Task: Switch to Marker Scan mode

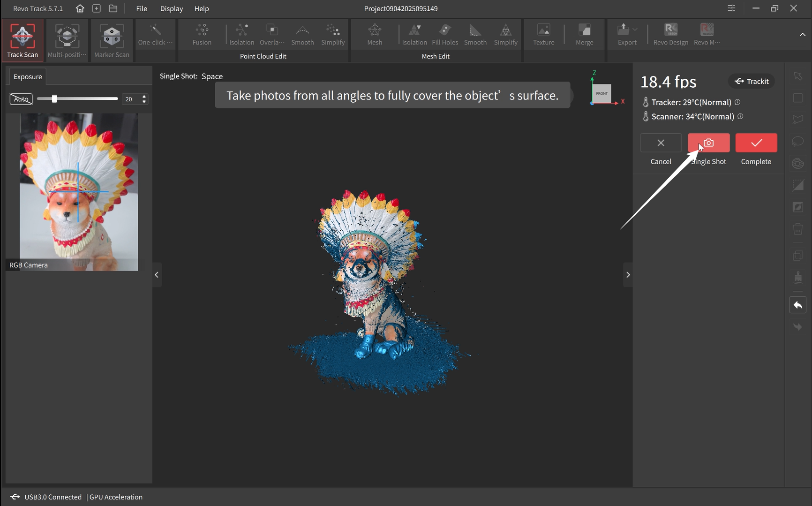Action: pyautogui.click(x=112, y=41)
